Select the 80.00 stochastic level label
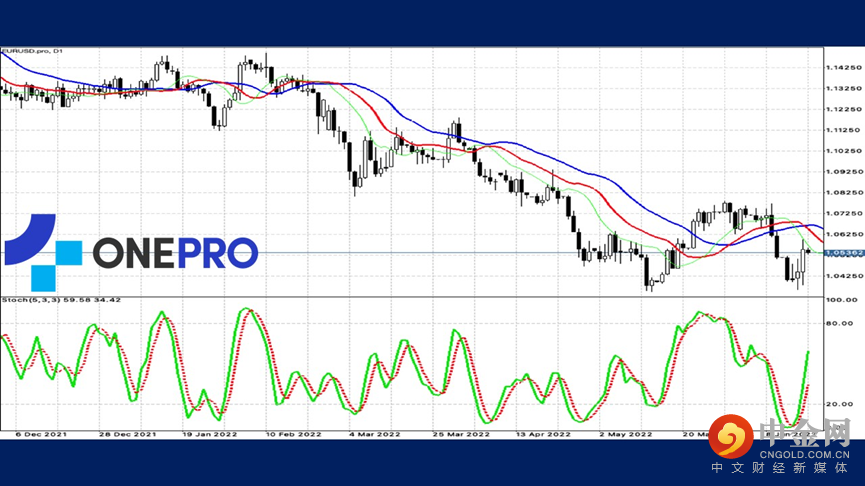This screenshot has height=486, width=865. pyautogui.click(x=840, y=323)
